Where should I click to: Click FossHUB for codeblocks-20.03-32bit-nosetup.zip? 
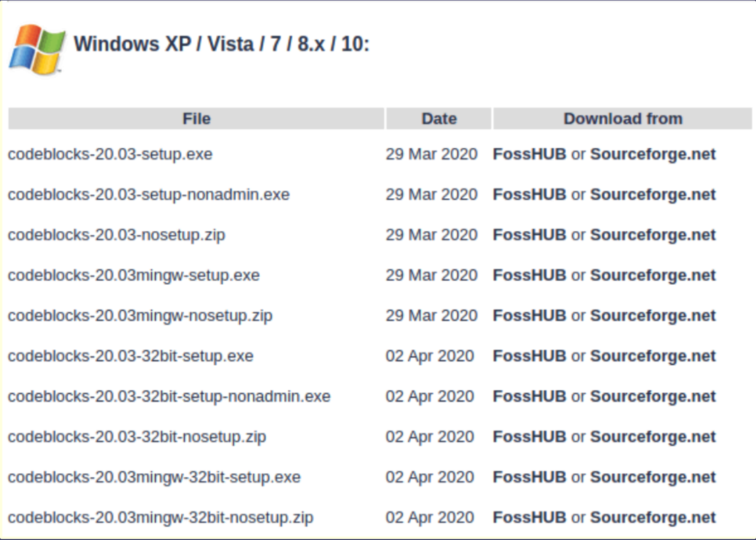pyautogui.click(x=529, y=437)
